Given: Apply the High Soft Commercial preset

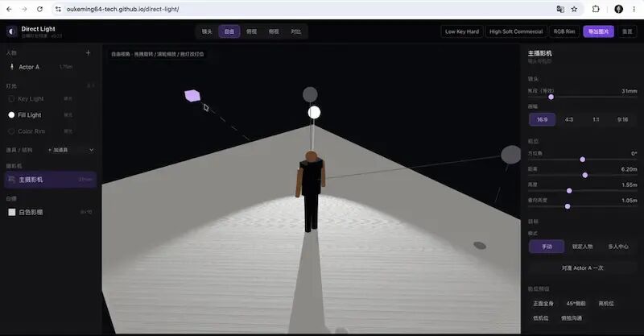Looking at the screenshot, I should (516, 31).
